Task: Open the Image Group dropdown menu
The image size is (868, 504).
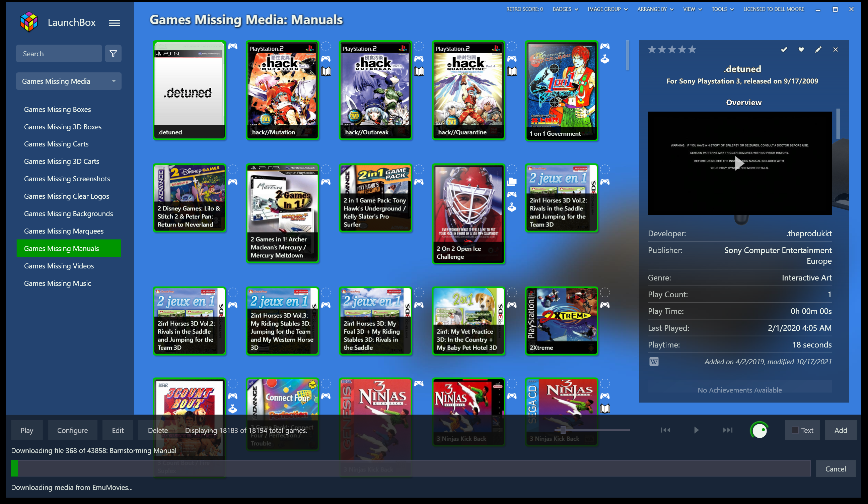Action: pos(607,9)
